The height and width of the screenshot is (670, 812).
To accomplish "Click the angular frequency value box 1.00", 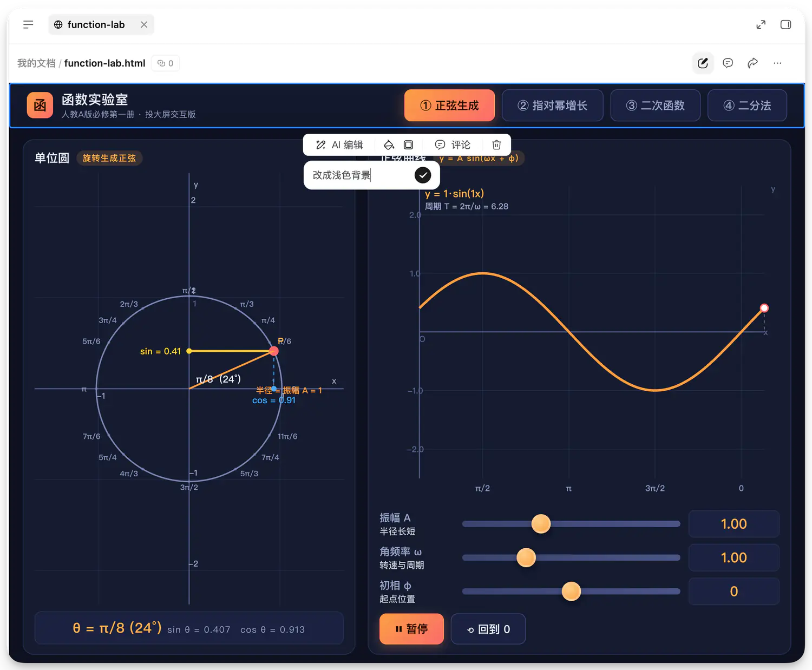I will (x=734, y=557).
